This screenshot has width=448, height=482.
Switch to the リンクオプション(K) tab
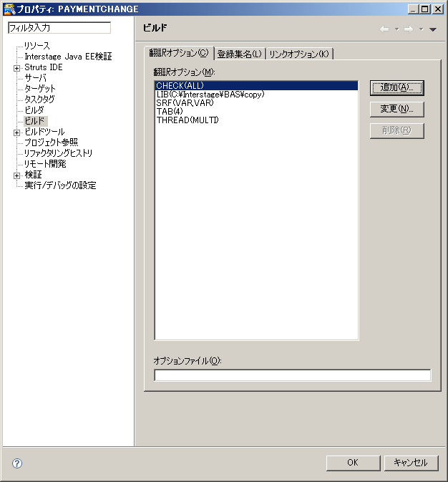299,54
